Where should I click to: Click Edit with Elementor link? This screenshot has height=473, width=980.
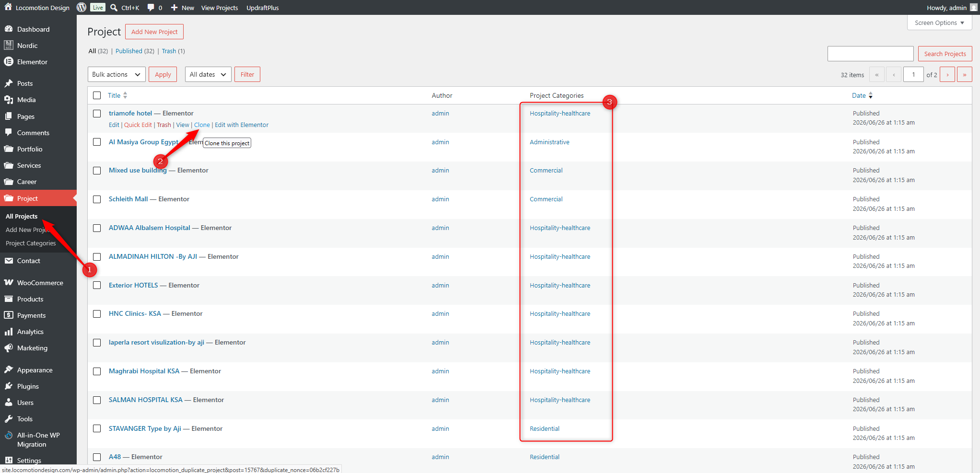point(242,125)
